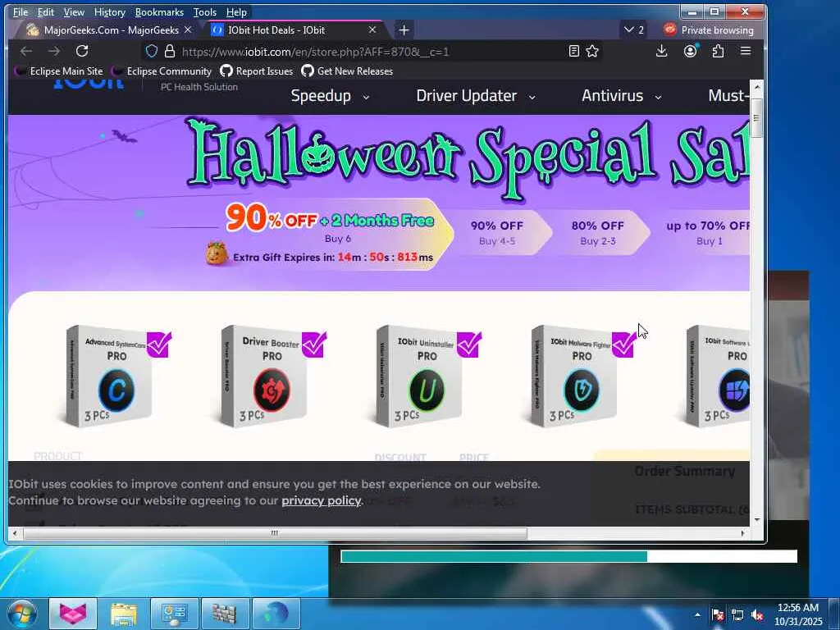Open the account profile icon
Screen dimensions: 840x630
click(690, 51)
